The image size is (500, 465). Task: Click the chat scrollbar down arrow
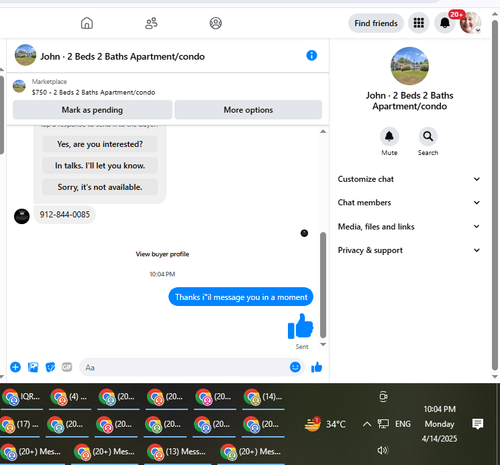click(x=323, y=344)
